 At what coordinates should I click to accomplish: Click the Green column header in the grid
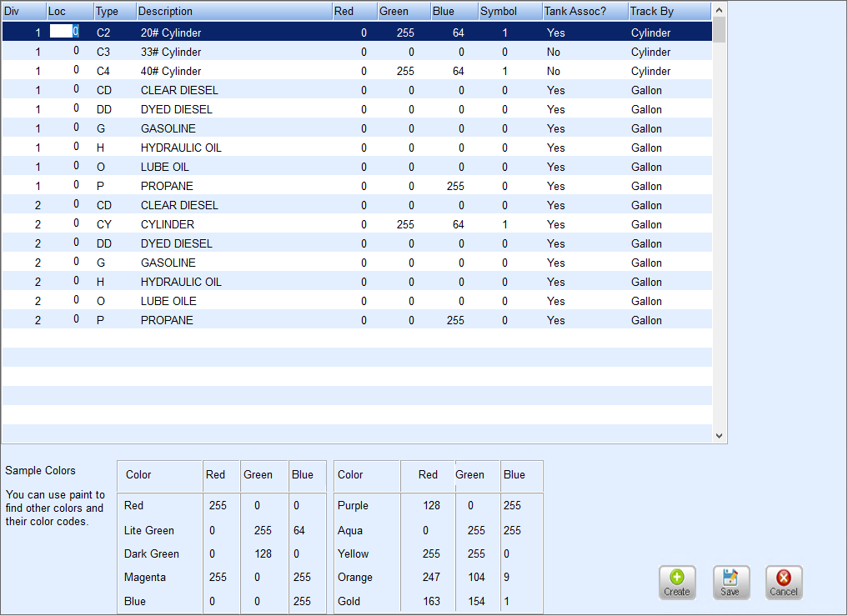[x=404, y=11]
